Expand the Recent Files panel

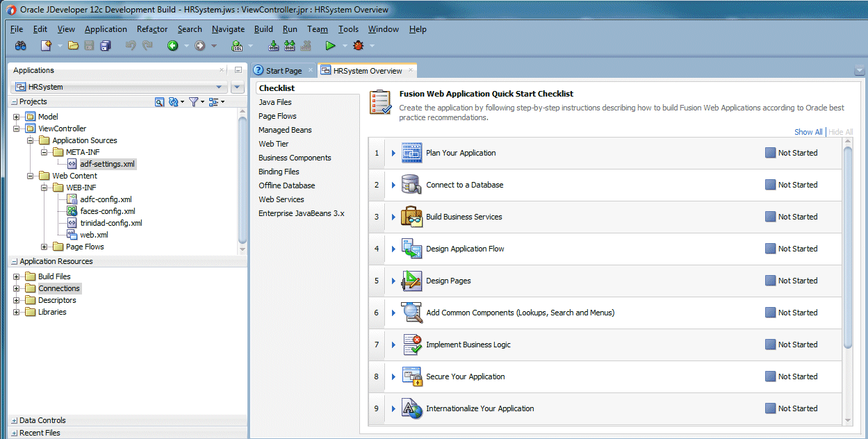point(15,433)
